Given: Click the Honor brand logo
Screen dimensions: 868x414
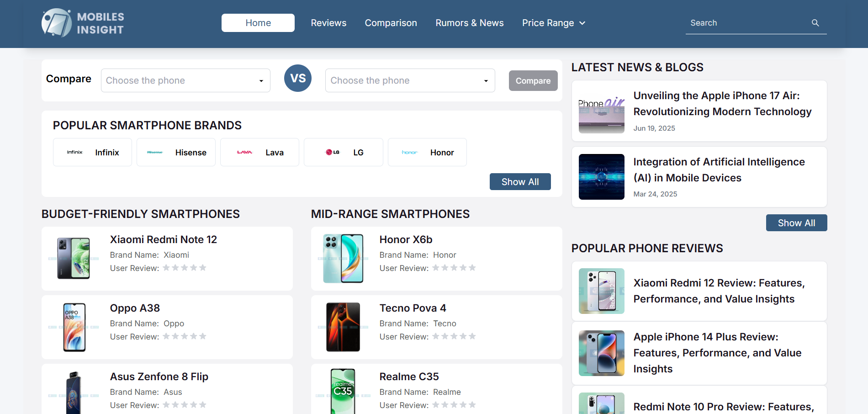Looking at the screenshot, I should pyautogui.click(x=410, y=152).
